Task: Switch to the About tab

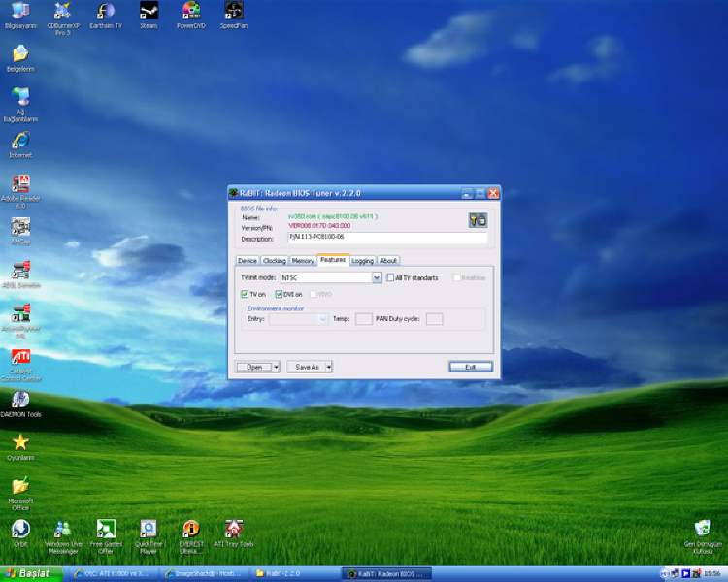Action: point(388,261)
